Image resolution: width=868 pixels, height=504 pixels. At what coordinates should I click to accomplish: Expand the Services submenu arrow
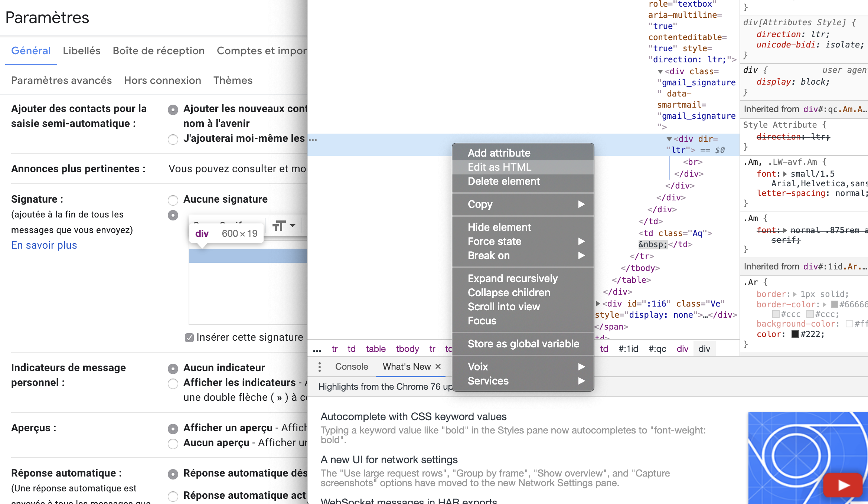tap(581, 381)
